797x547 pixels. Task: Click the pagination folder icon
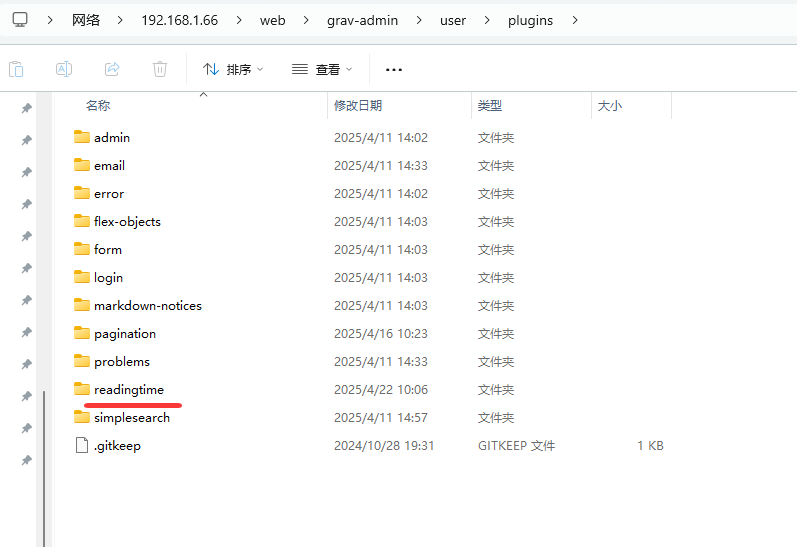point(82,332)
